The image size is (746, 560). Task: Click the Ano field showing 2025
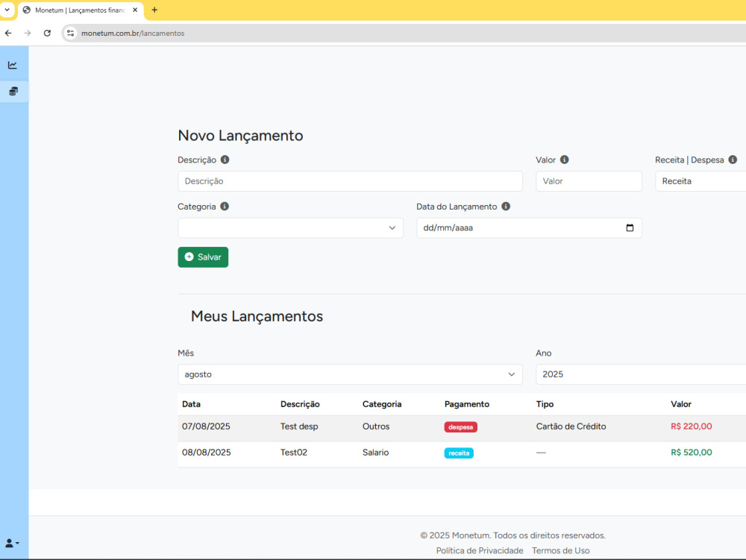click(x=641, y=374)
